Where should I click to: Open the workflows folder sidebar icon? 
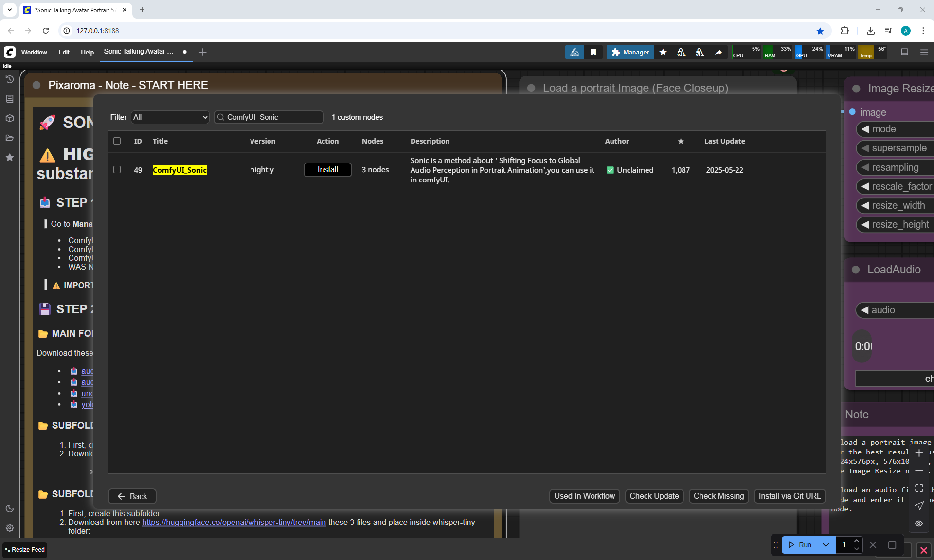click(9, 138)
